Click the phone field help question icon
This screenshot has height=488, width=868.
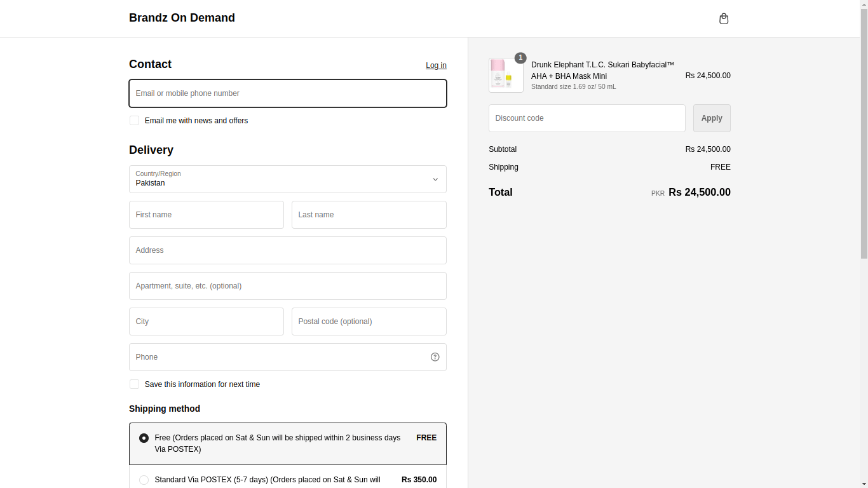[435, 357]
